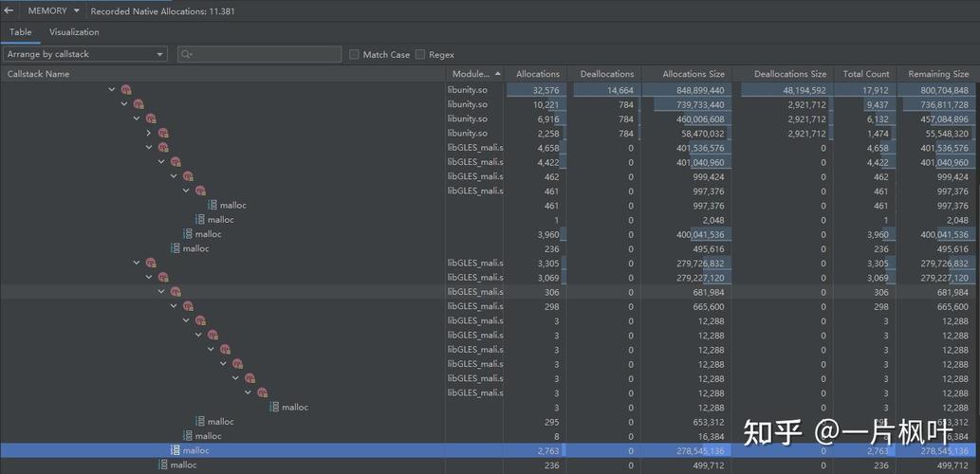This screenshot has height=474, width=980.
Task: Sort by the Callstack Name column header
Action: coord(222,74)
